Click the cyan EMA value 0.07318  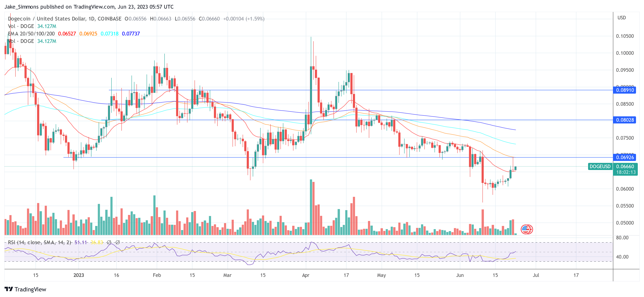click(110, 34)
